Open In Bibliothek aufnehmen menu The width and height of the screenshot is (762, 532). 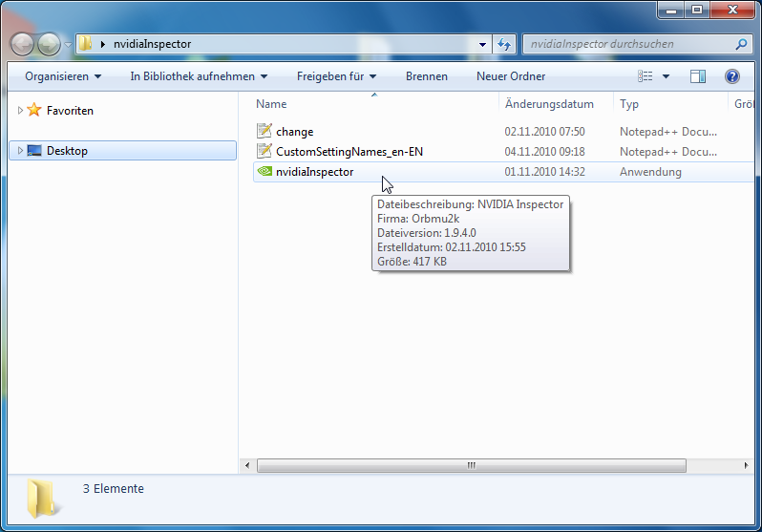pos(199,76)
